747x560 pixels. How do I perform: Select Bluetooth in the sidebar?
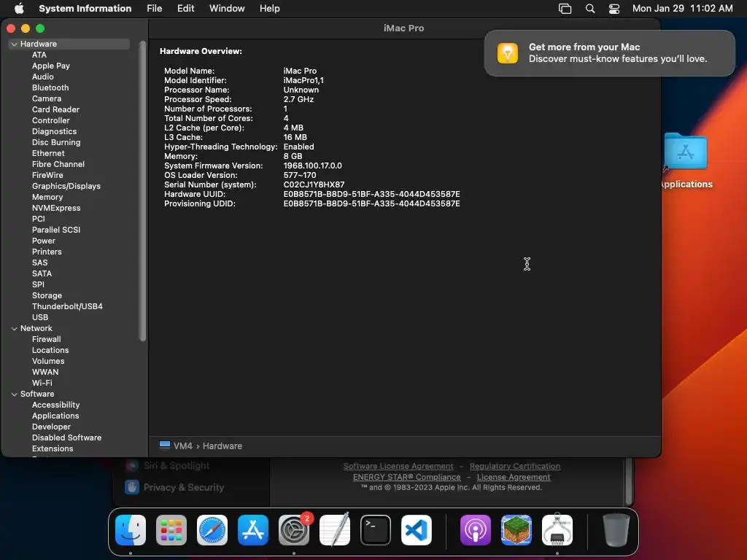coord(50,87)
